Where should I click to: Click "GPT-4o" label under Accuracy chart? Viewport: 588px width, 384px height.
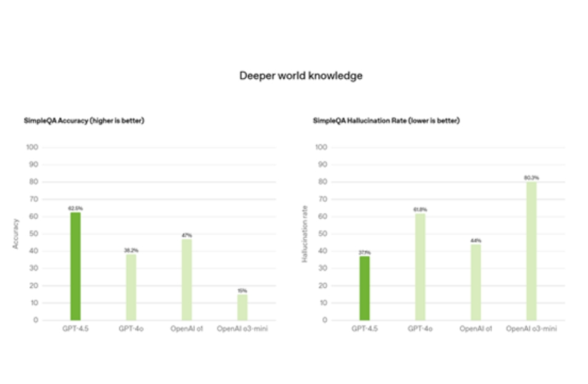(131, 329)
